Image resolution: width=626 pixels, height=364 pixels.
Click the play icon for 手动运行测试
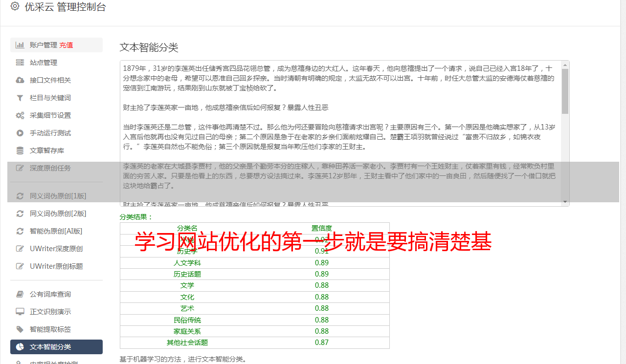pyautogui.click(x=20, y=133)
